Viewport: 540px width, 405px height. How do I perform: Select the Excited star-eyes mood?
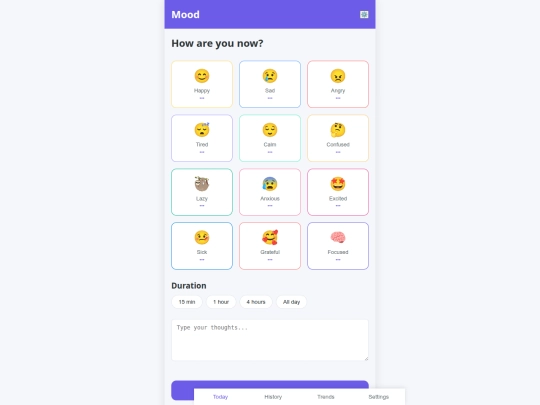pyautogui.click(x=338, y=192)
